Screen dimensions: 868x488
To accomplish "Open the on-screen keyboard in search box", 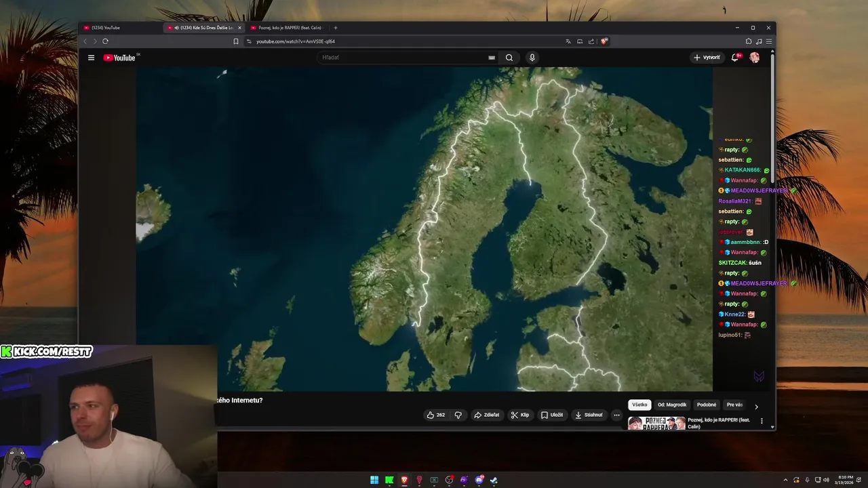I will coord(492,58).
